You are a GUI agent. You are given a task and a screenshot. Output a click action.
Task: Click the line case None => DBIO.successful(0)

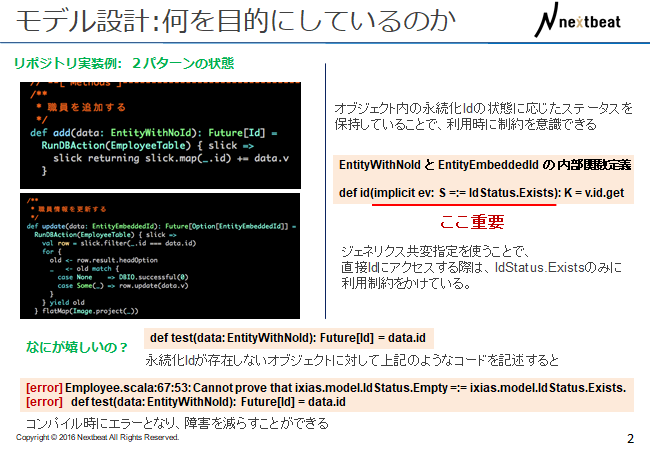[x=123, y=277]
